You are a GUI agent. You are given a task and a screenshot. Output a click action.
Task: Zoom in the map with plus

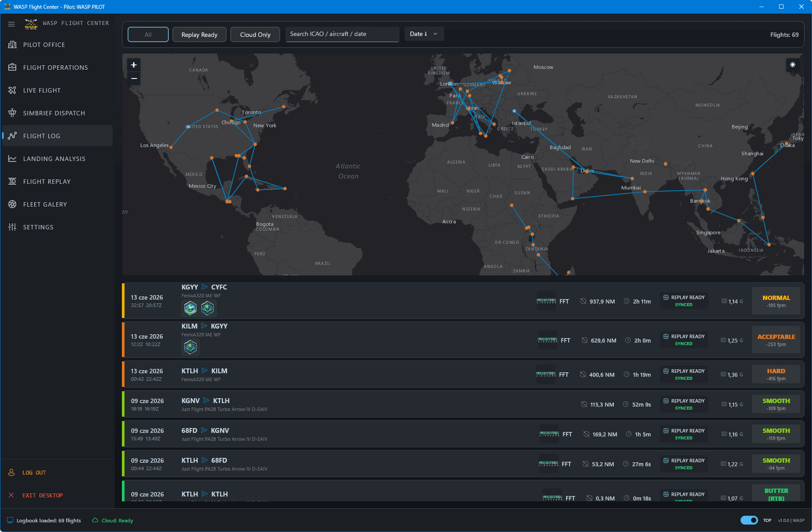134,65
